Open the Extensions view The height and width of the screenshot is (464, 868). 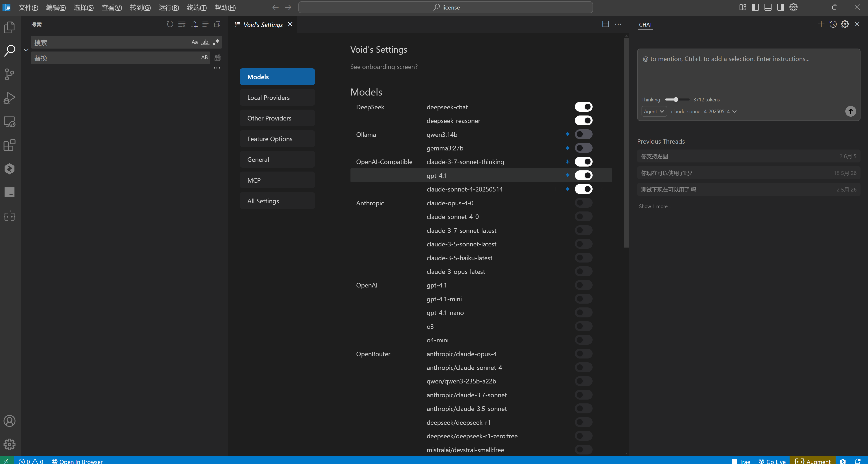pos(10,145)
